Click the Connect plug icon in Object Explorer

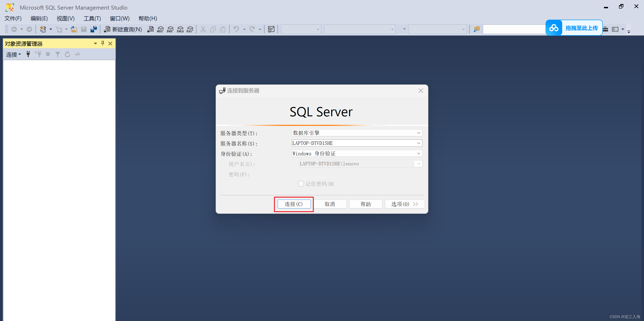tap(28, 54)
